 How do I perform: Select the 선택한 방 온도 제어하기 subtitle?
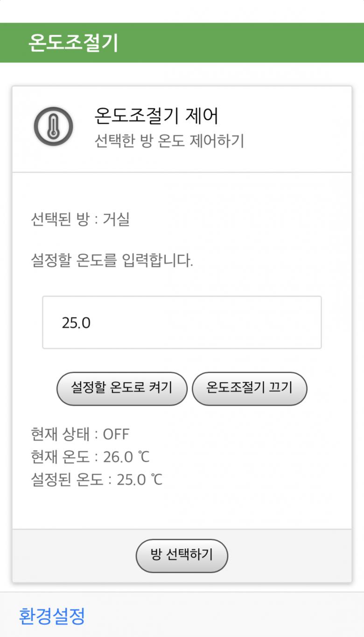169,140
